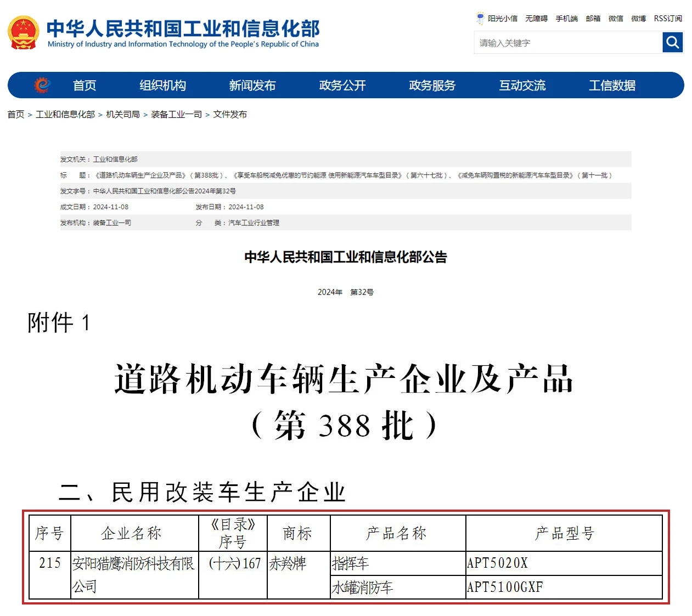
Task: Navigate to 政务服务 section
Action: [x=432, y=86]
